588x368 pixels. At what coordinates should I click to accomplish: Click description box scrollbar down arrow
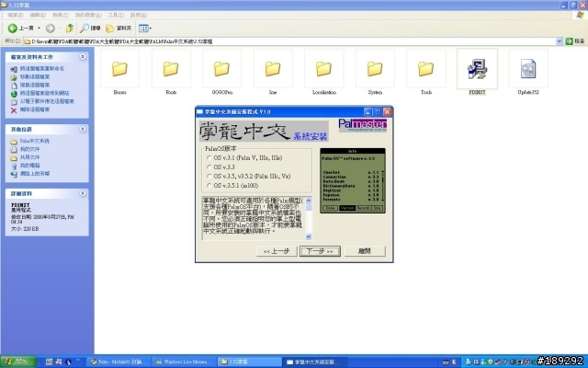[x=309, y=236]
